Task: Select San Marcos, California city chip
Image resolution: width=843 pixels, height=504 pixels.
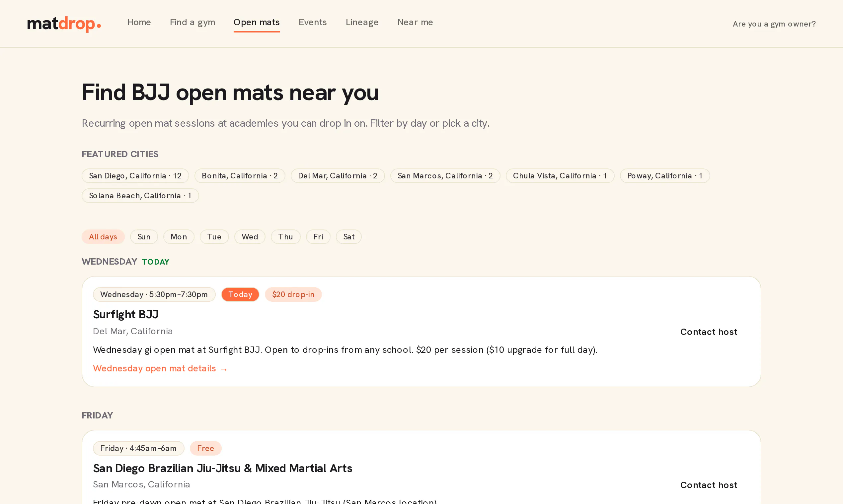Action: click(x=445, y=176)
